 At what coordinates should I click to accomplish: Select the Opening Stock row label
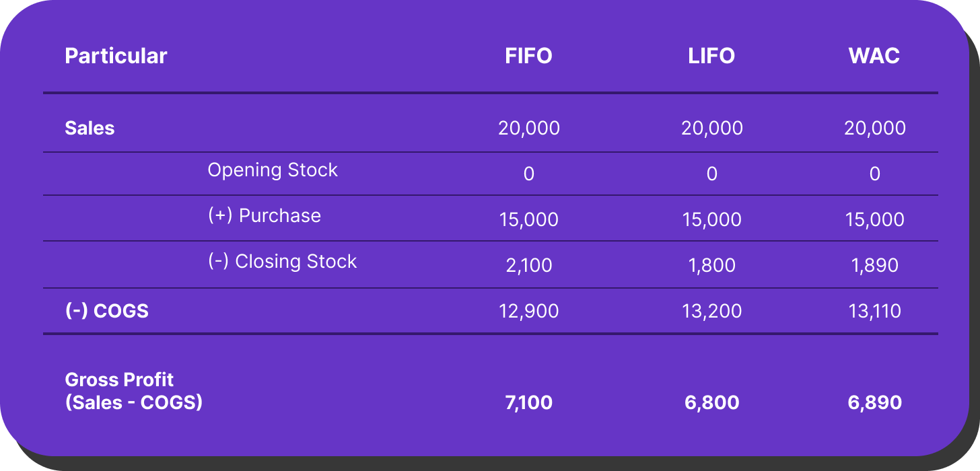tap(273, 170)
